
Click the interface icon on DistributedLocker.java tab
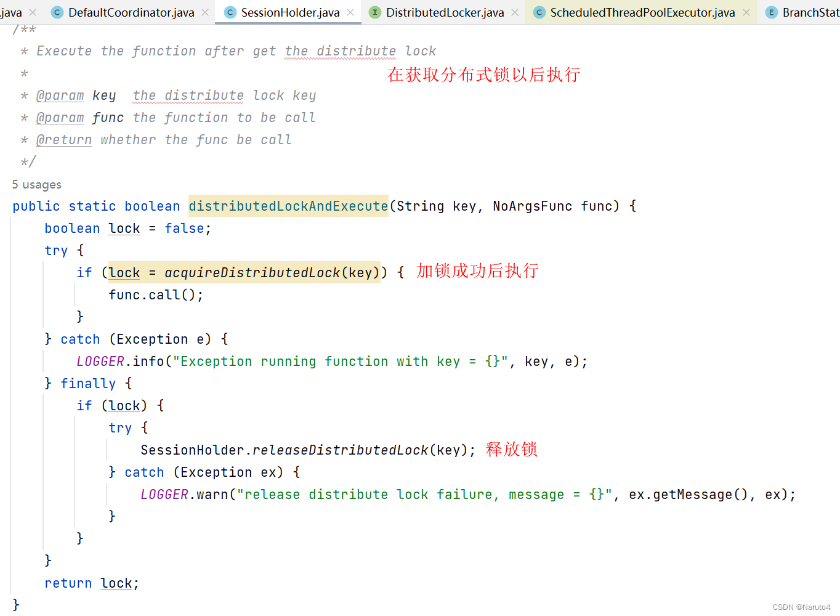(x=374, y=12)
